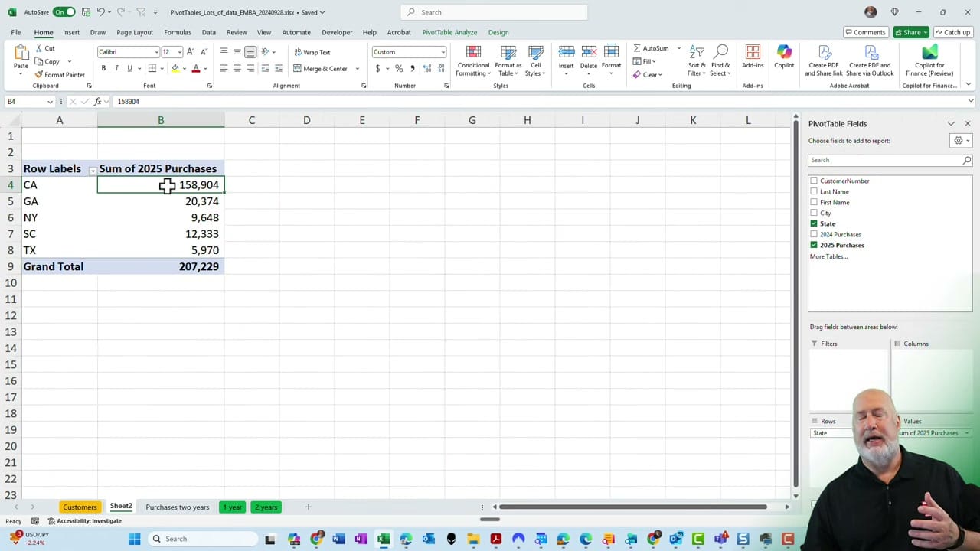
Task: Open the Sum of 2025 Purchases dropdown
Action: (966, 432)
